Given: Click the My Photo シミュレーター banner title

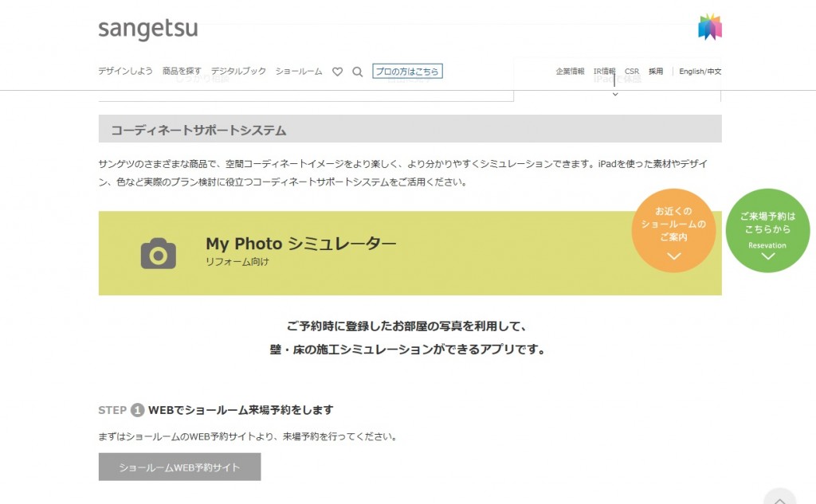Looking at the screenshot, I should pyautogui.click(x=300, y=244).
